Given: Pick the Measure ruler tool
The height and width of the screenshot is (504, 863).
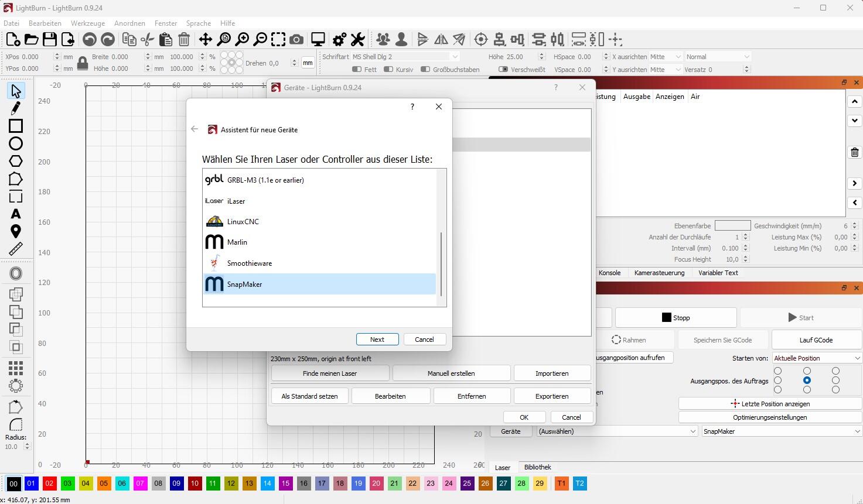Looking at the screenshot, I should click(x=16, y=249).
